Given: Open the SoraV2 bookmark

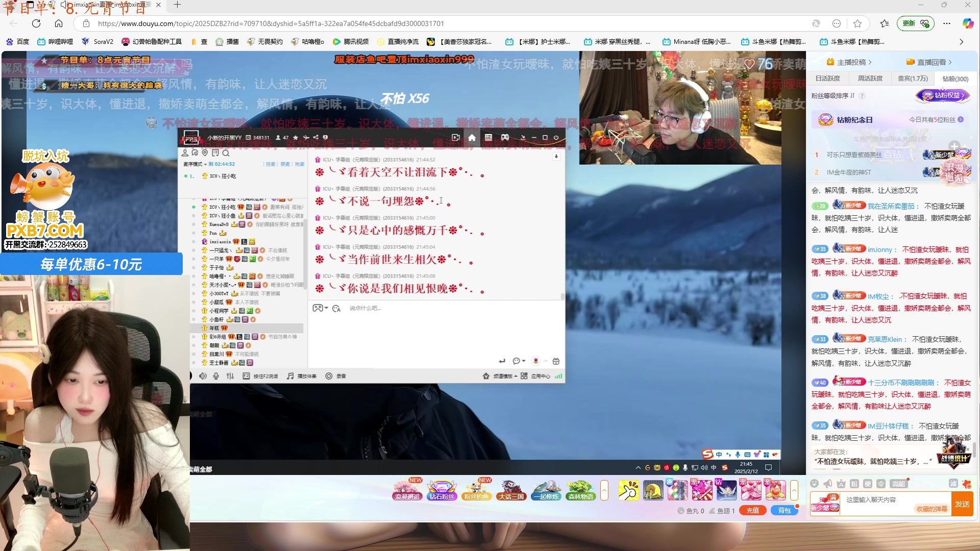Looking at the screenshot, I should [x=97, y=42].
